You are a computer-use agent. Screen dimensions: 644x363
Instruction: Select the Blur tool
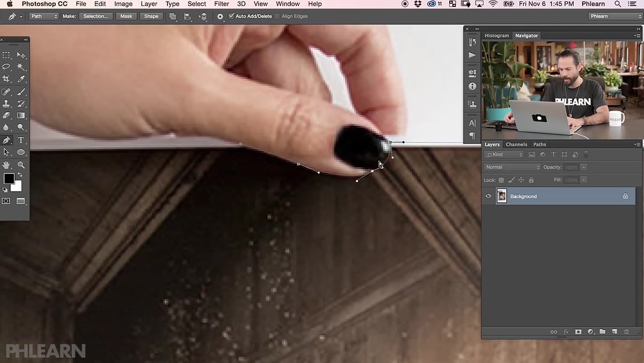click(6, 127)
